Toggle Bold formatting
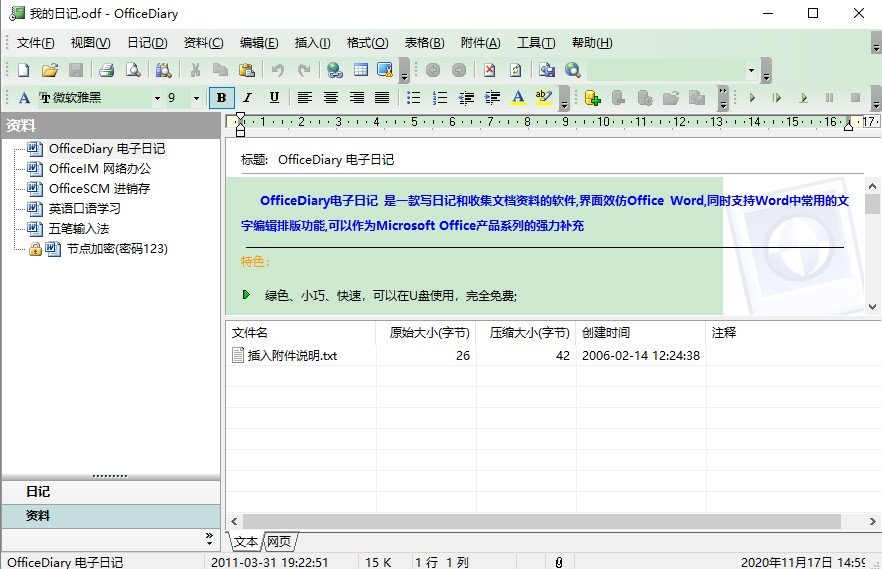 tap(221, 98)
